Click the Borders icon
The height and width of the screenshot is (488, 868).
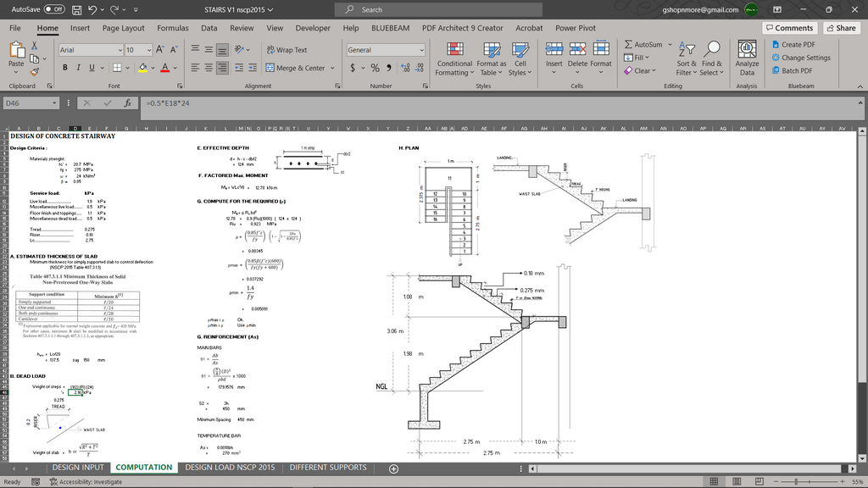coord(117,68)
